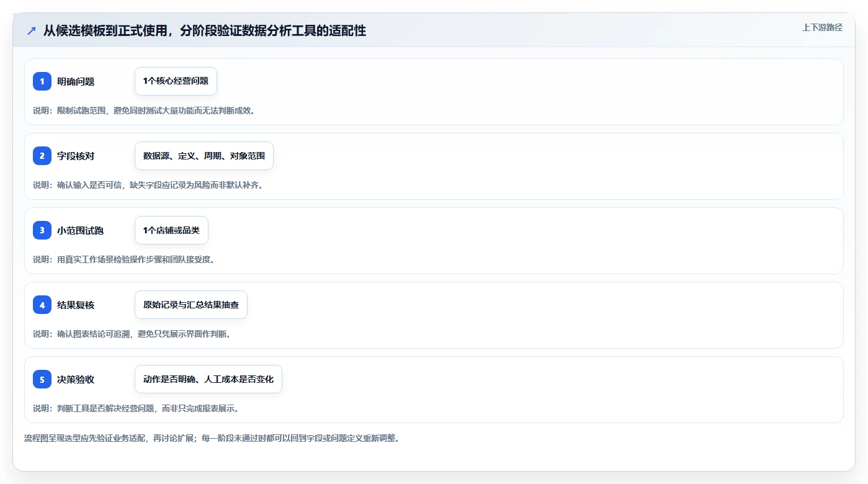Select the 动作是否明确、人工成本是否变化 chip
868x484 pixels.
(x=208, y=379)
